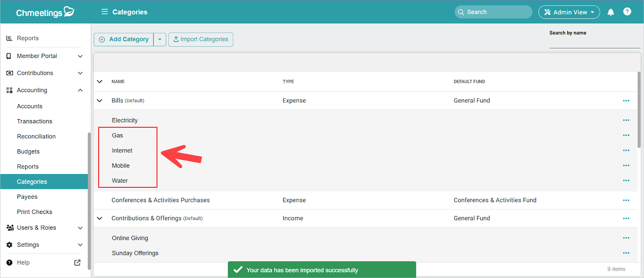The width and height of the screenshot is (644, 278).
Task: Click the hamburger menu icon
Action: pyautogui.click(x=105, y=12)
